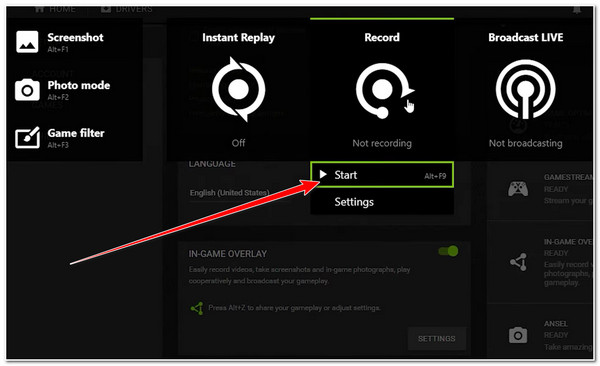
Task: Select the Screenshot label
Action: pyautogui.click(x=75, y=38)
